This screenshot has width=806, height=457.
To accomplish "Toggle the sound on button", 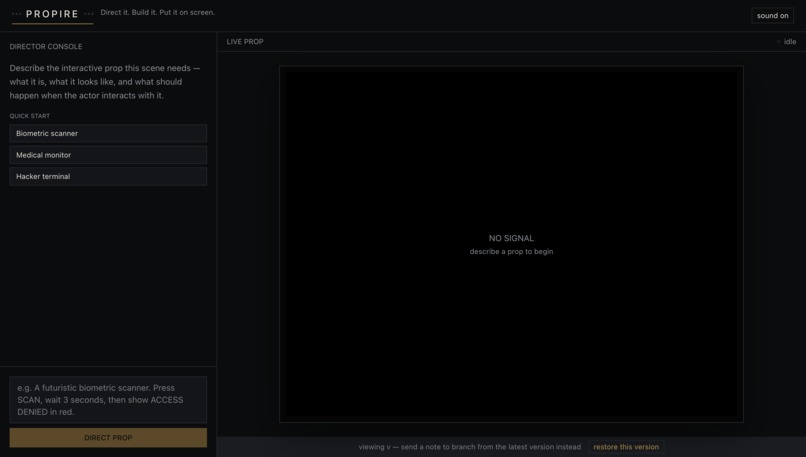I will pos(772,15).
